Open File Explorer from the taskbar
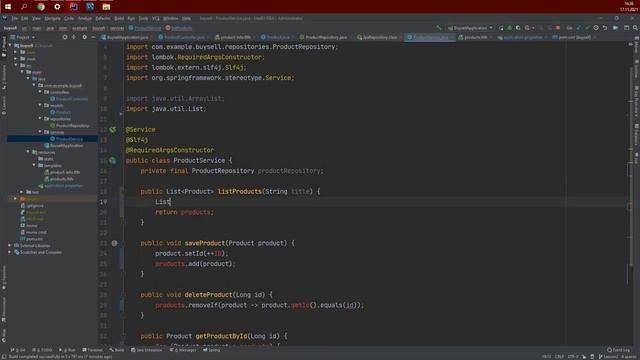 click(106, 7)
